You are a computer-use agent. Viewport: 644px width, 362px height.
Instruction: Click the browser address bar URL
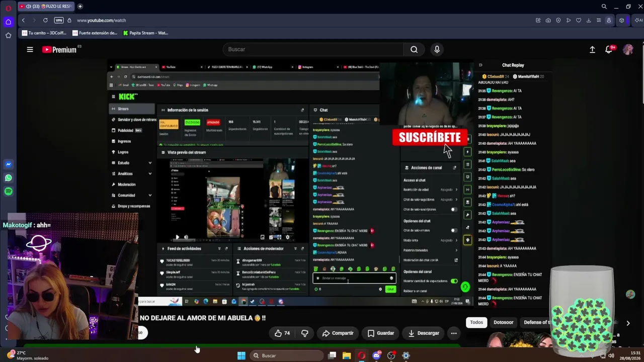point(101,20)
